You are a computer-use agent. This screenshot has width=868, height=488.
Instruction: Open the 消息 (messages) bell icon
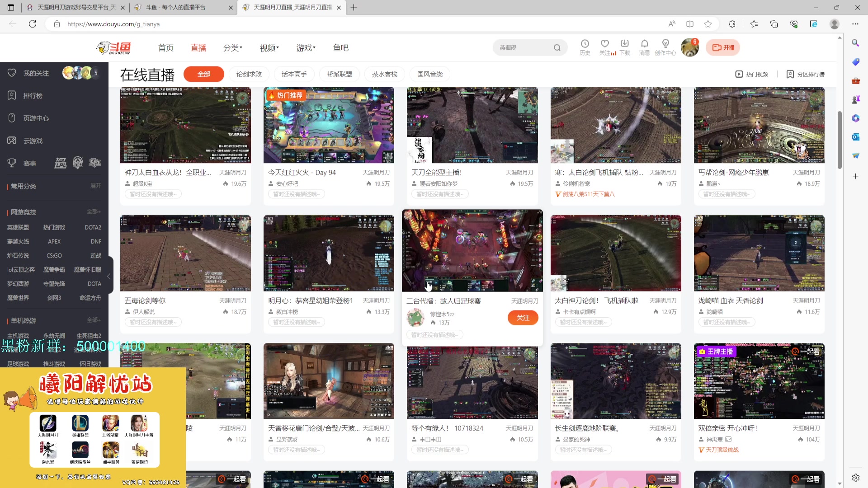click(x=644, y=47)
